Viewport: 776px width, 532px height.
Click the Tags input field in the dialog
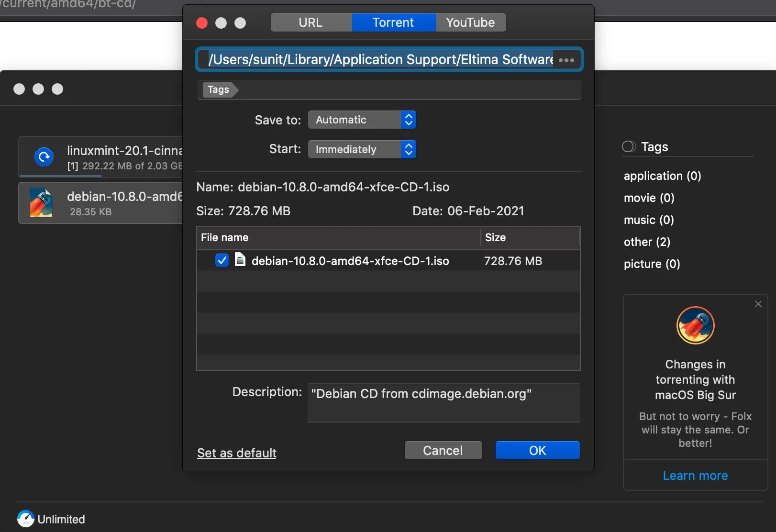[x=389, y=89]
